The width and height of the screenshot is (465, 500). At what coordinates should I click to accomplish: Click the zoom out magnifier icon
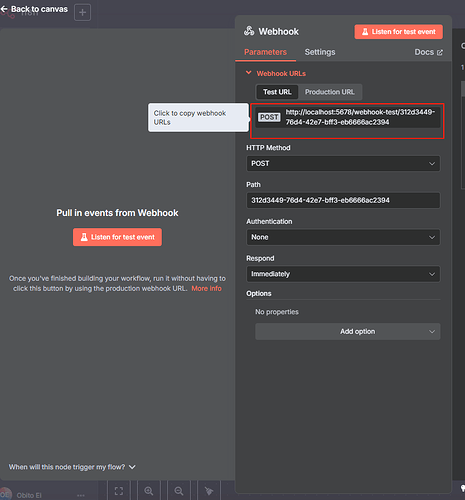(179, 491)
